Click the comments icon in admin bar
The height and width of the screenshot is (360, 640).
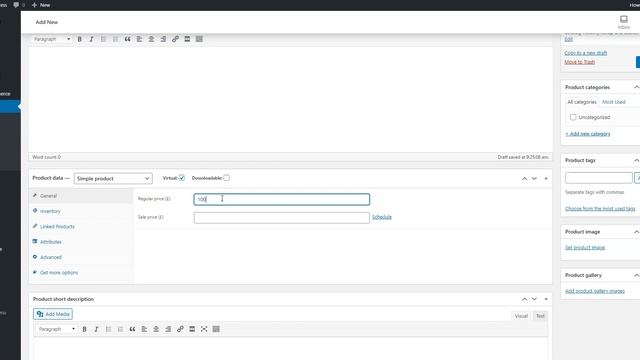pos(16,5)
